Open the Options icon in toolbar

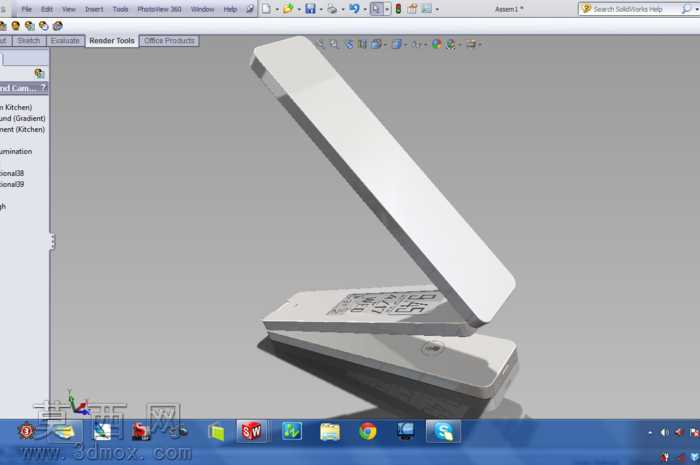[x=427, y=8]
